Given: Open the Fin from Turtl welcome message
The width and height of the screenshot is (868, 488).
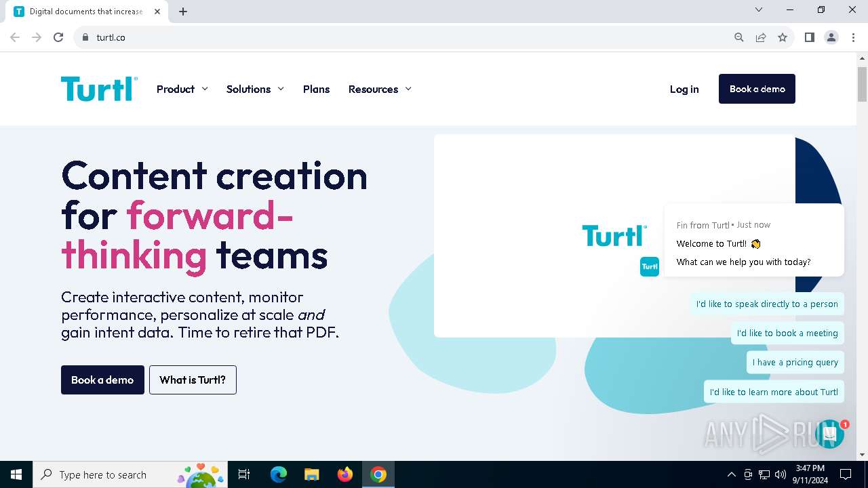Looking at the screenshot, I should pos(754,241).
